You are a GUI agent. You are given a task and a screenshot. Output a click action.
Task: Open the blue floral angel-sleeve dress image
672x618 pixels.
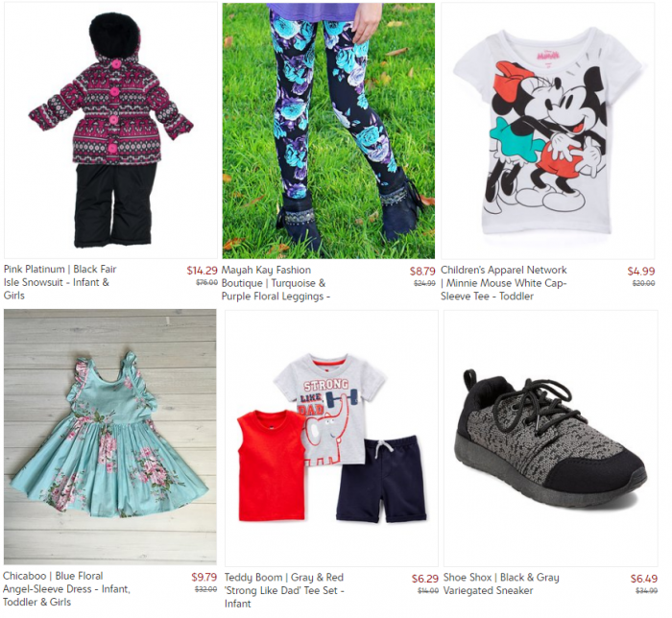(110, 437)
